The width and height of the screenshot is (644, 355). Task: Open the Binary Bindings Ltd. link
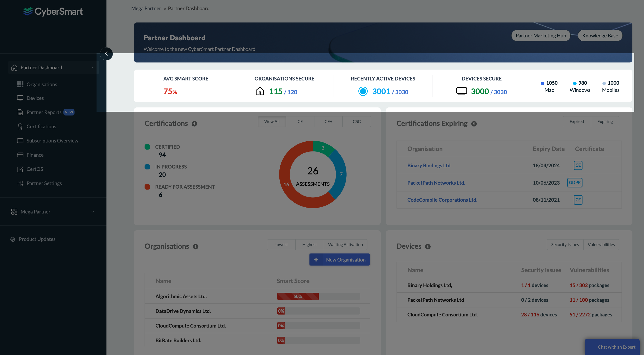pos(429,165)
